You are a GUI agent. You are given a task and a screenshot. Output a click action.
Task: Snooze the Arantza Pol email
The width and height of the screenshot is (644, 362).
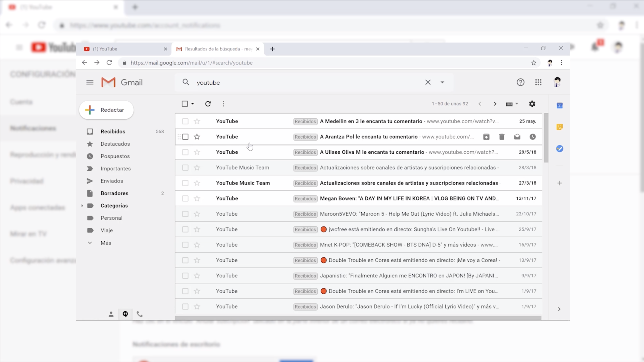533,137
